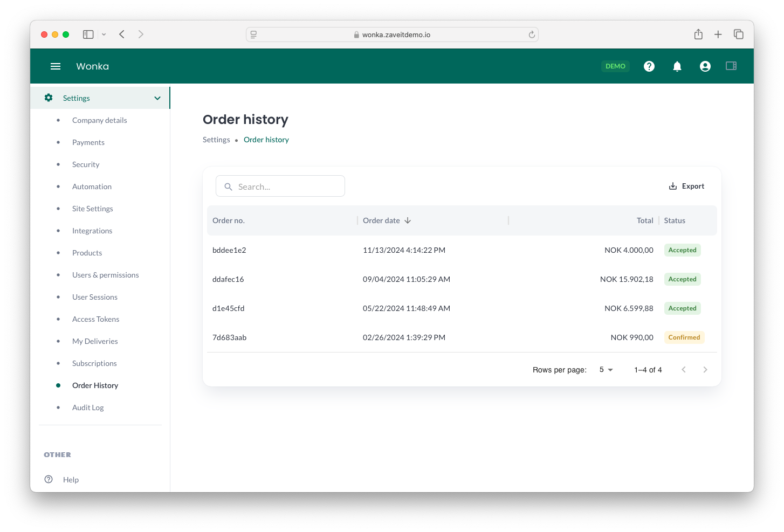Click the Help circle icon in sidebar
The height and width of the screenshot is (532, 784).
click(49, 479)
